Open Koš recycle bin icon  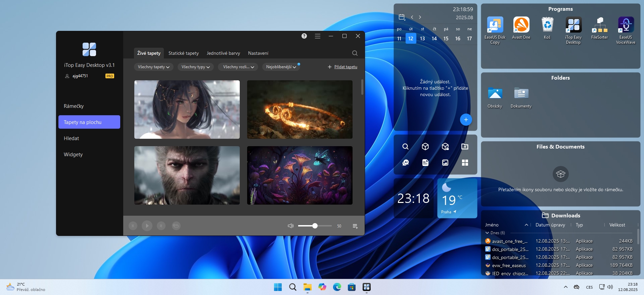(x=547, y=28)
